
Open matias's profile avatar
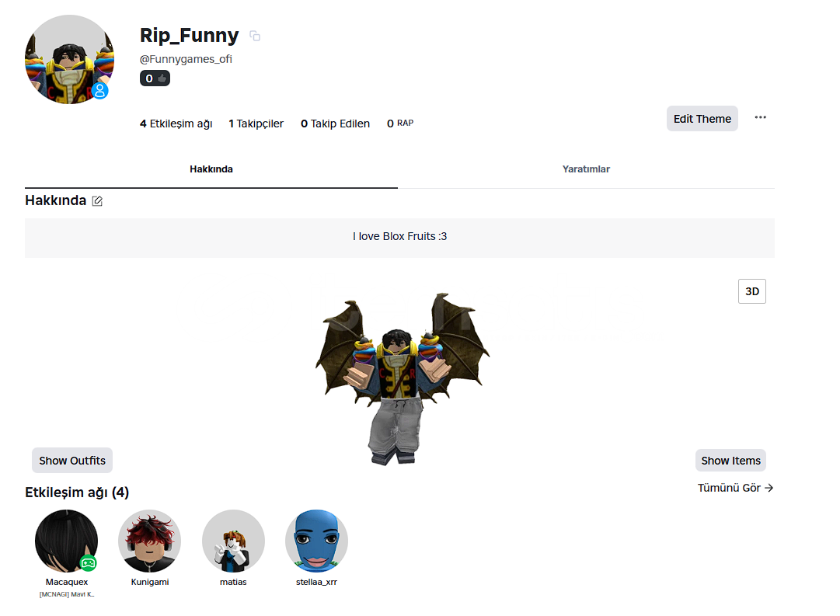click(x=233, y=541)
